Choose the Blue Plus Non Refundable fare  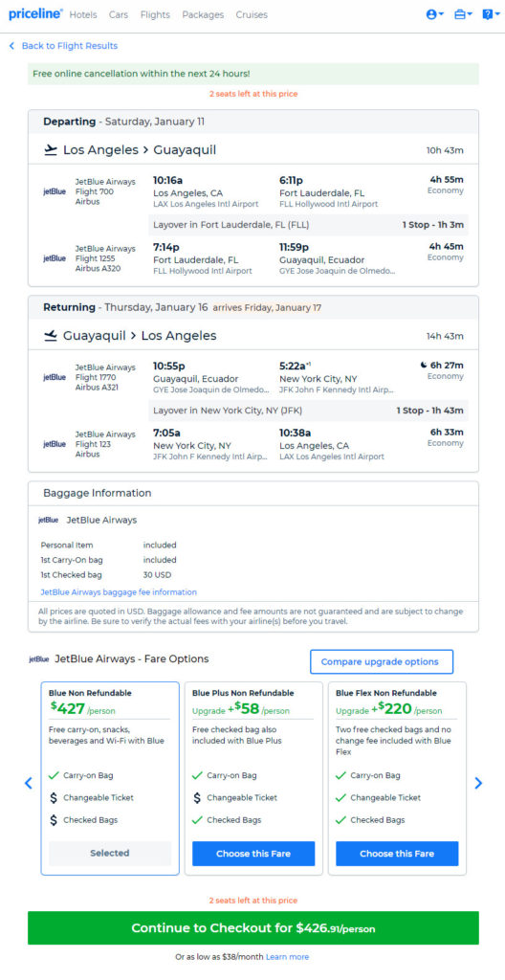(253, 853)
